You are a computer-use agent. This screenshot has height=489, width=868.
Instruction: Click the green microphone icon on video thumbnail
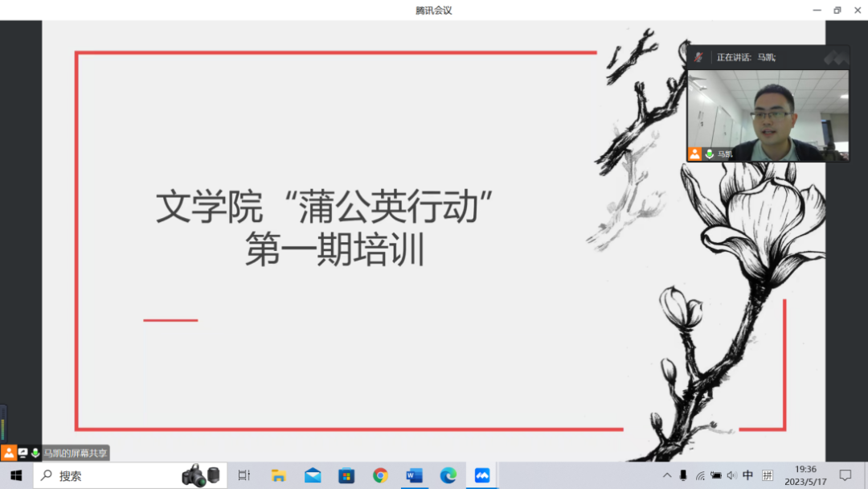(710, 154)
